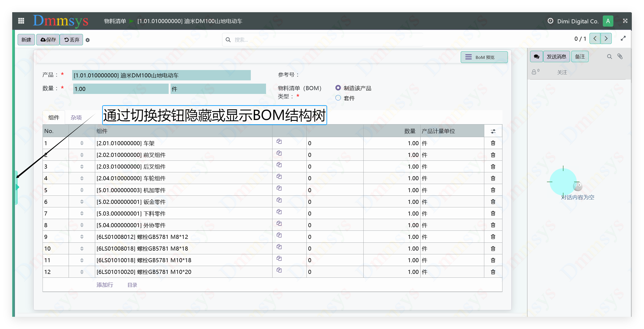Click the sort handle of row 螺栓GB5781 M10*18
Image resolution: width=644 pixels, height=329 pixels.
tap(82, 260)
